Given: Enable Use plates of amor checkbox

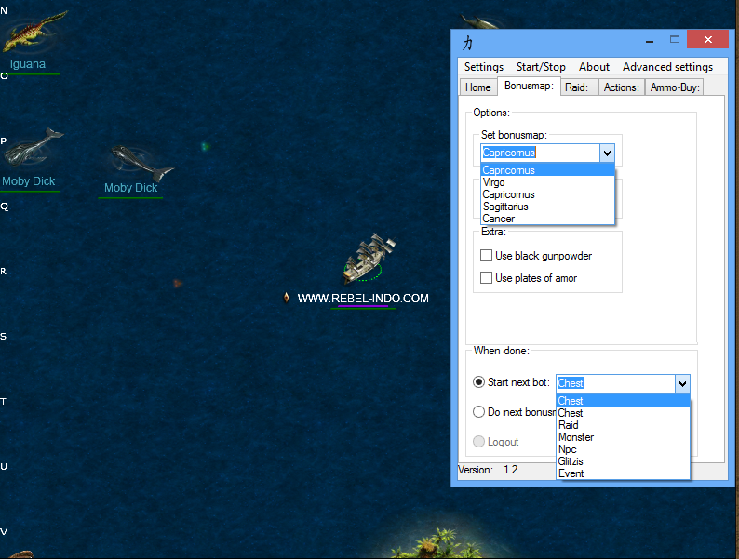Looking at the screenshot, I should pyautogui.click(x=486, y=278).
